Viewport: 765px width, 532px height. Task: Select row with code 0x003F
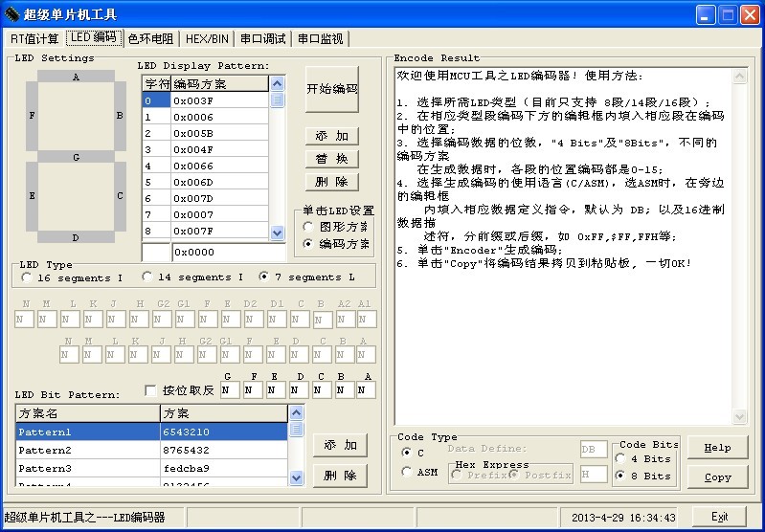click(206, 100)
